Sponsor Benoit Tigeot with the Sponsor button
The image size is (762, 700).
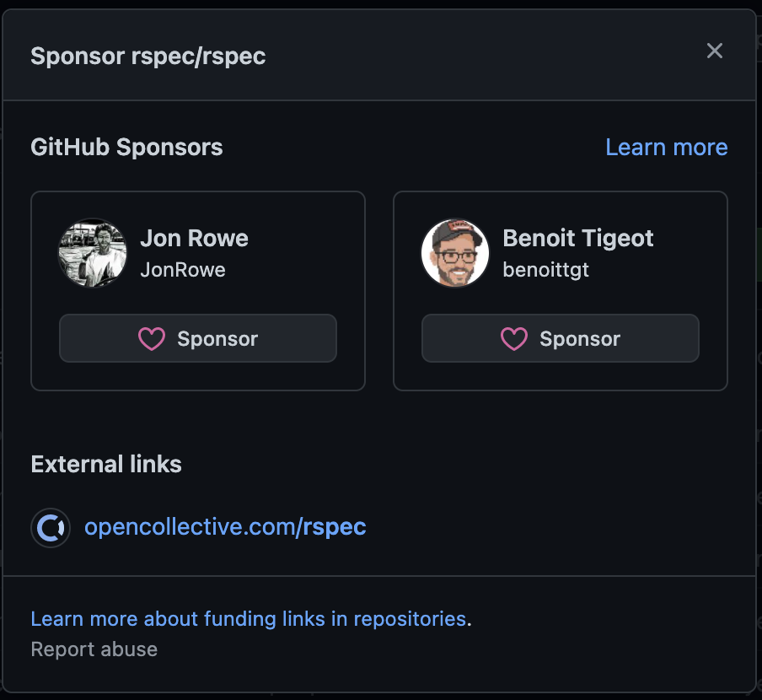(561, 338)
